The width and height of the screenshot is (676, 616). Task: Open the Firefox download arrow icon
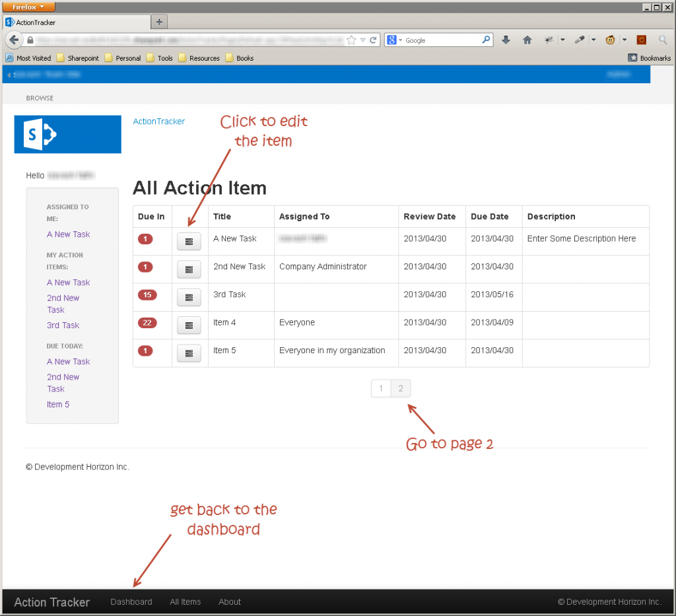click(506, 40)
